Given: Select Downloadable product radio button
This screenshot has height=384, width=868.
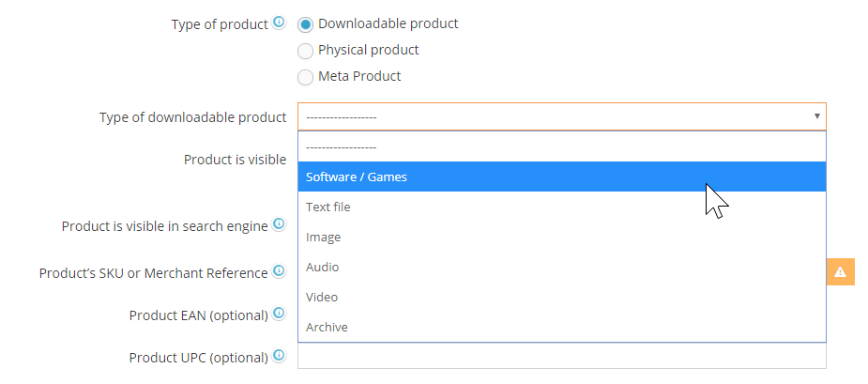Looking at the screenshot, I should [306, 24].
